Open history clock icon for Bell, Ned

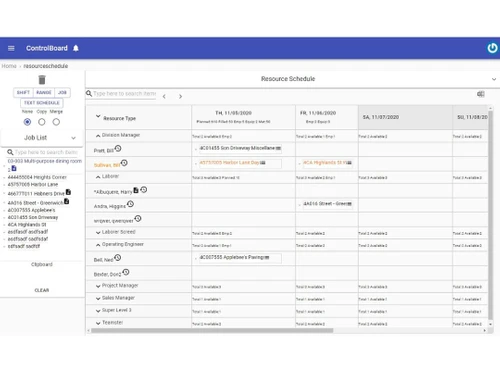(118, 258)
